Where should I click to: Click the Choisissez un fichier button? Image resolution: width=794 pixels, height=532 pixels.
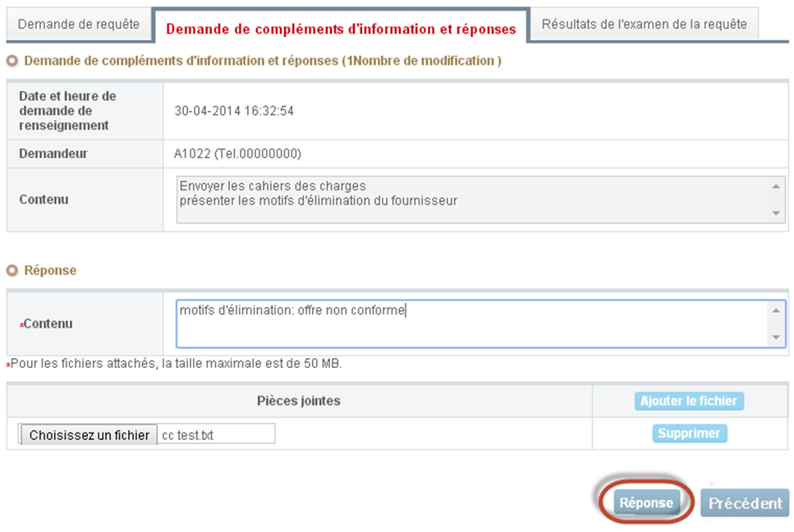[x=89, y=435]
